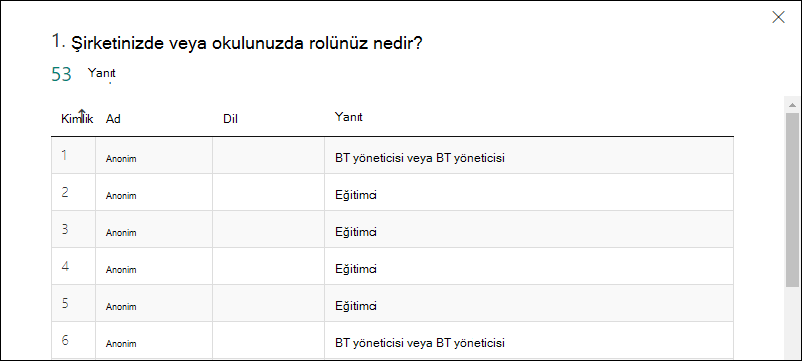Sort by the Kimlik column arrow

(81, 113)
